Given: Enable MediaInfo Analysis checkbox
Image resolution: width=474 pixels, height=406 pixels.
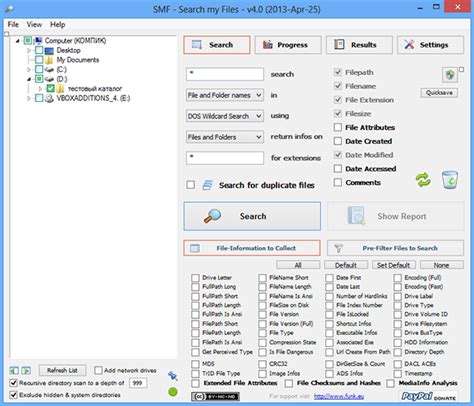Looking at the screenshot, I should [390, 383].
